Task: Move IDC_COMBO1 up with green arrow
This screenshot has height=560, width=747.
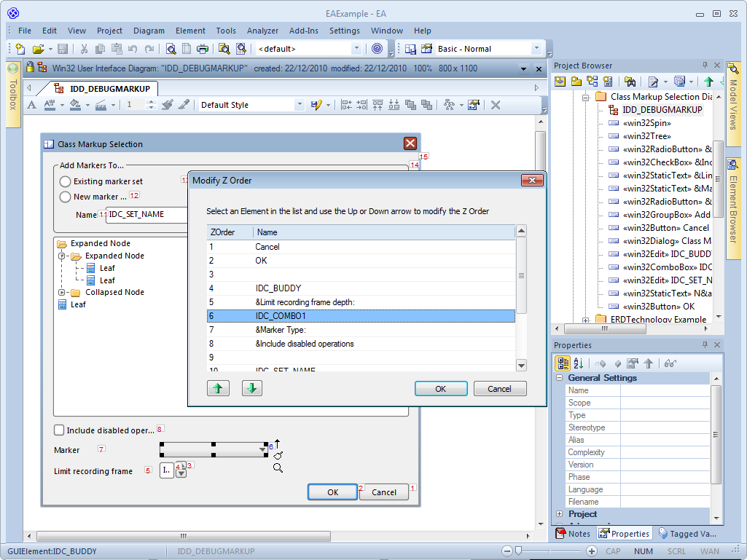Action: tap(218, 388)
